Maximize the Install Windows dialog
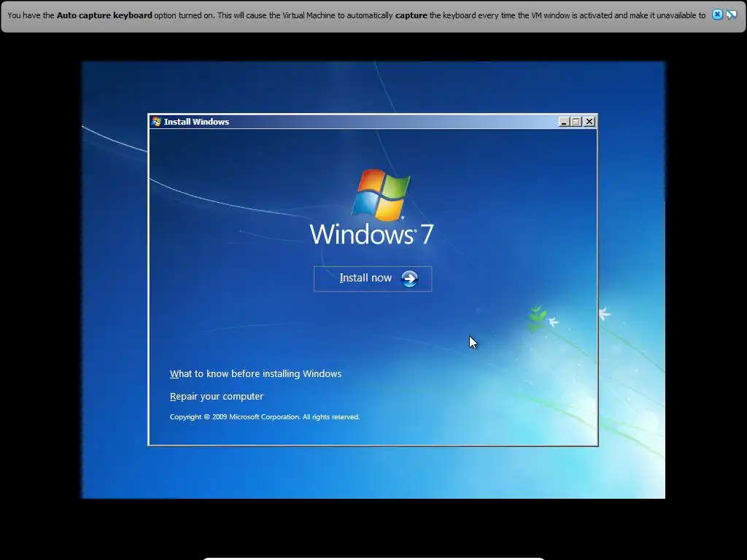 [x=576, y=122]
